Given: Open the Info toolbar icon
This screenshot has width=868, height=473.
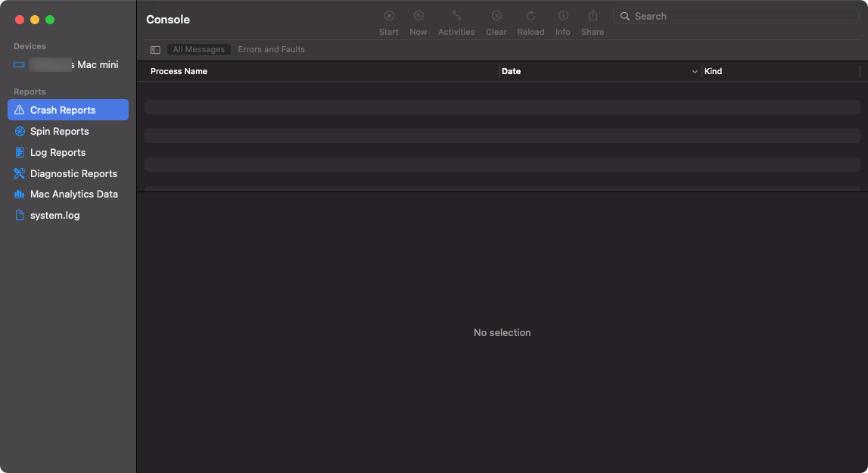Looking at the screenshot, I should pyautogui.click(x=563, y=16).
